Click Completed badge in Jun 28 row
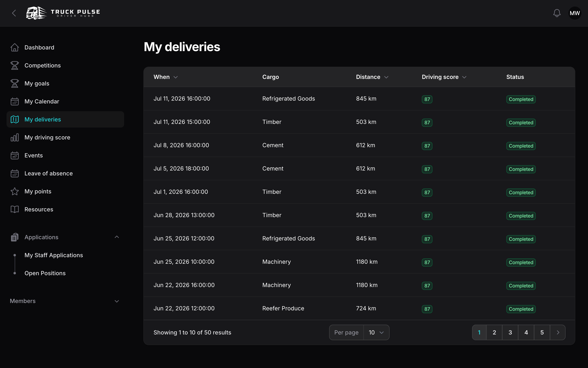Image resolution: width=588 pixels, height=368 pixels. (x=521, y=216)
